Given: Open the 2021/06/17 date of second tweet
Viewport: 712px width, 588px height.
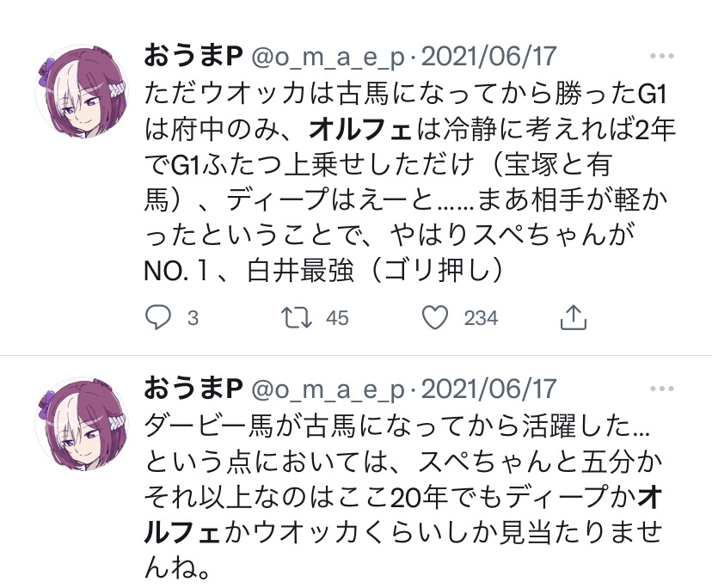Looking at the screenshot, I should [488, 389].
